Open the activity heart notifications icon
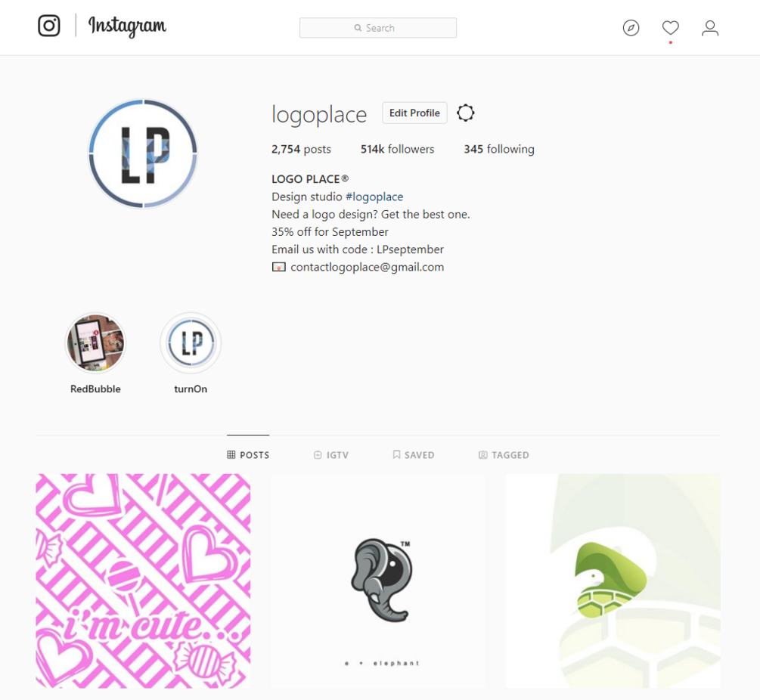The height and width of the screenshot is (700, 760). [x=670, y=28]
